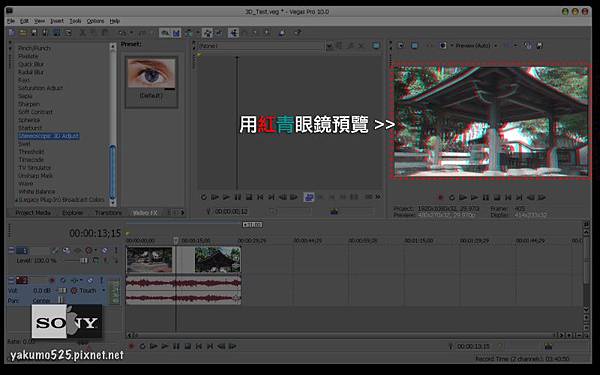Click the Split Screen View icon in preview
Screen dimensions: 600x375
(443, 46)
